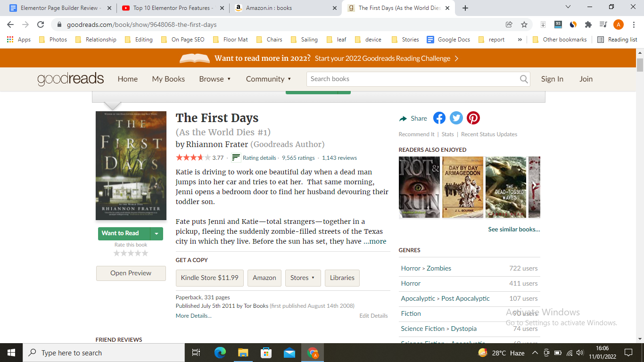Click the search magnifier icon in Goodreads search

[524, 79]
